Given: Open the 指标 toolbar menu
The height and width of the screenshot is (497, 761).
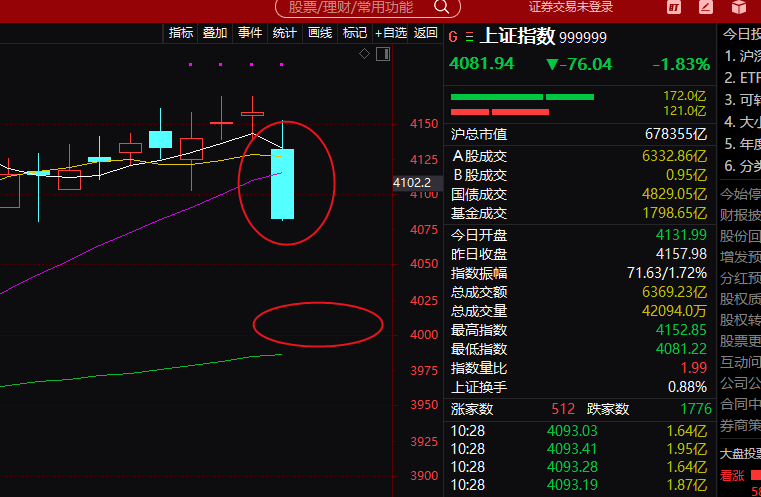Looking at the screenshot, I should tap(181, 33).
